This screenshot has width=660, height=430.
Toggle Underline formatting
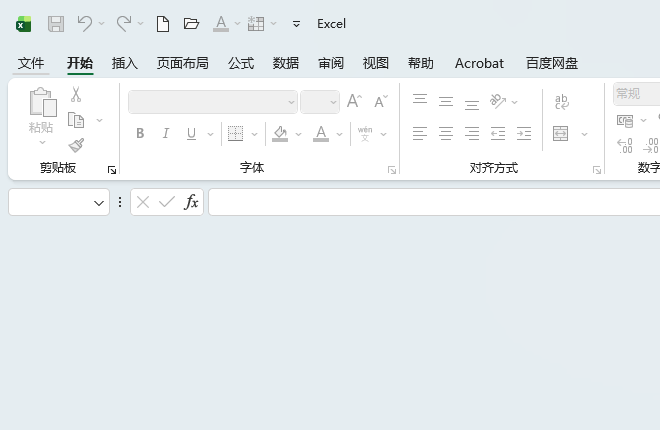[192, 134]
